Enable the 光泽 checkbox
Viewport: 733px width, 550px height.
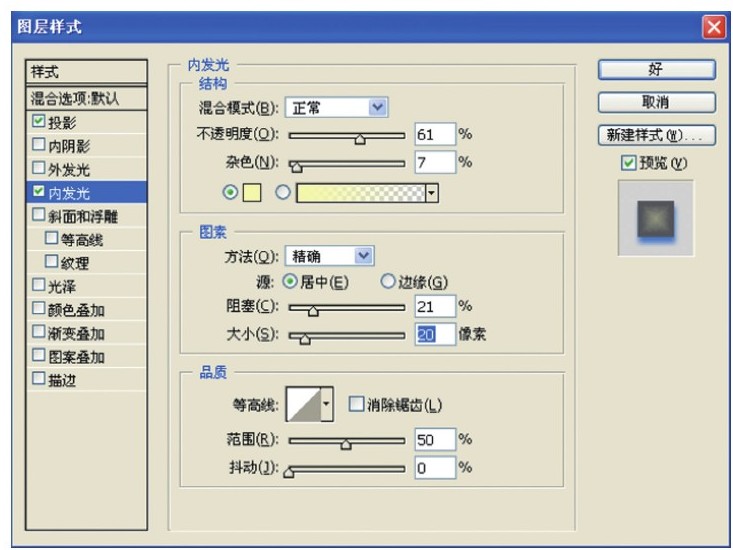coord(39,285)
